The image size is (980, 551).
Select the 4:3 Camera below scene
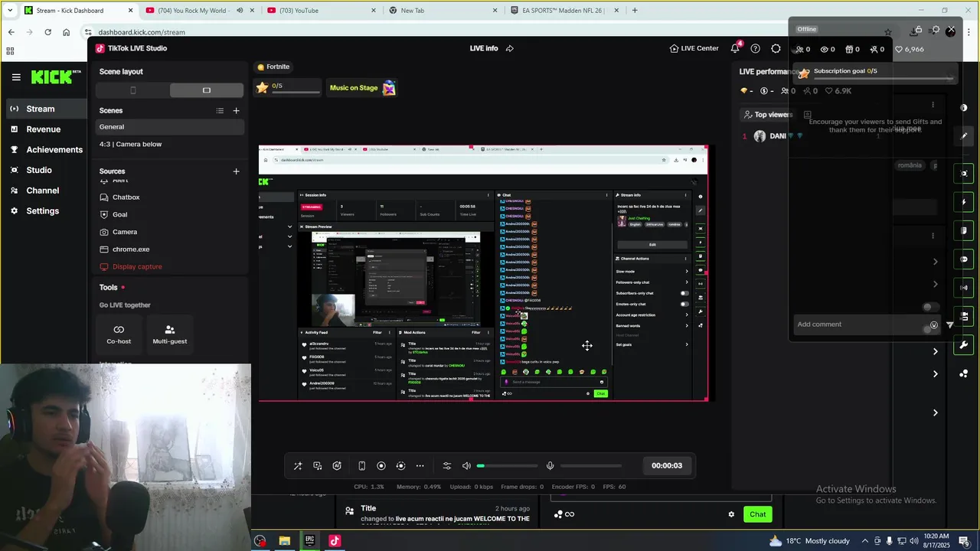click(x=170, y=144)
